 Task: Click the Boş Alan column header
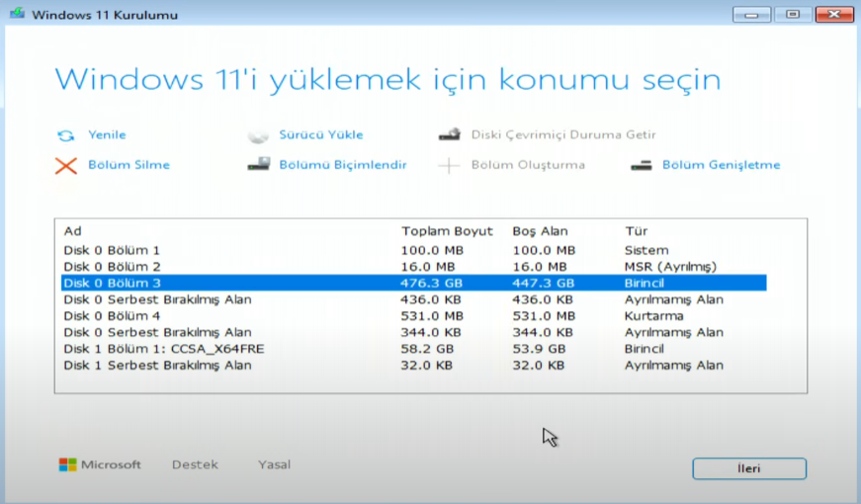click(541, 231)
